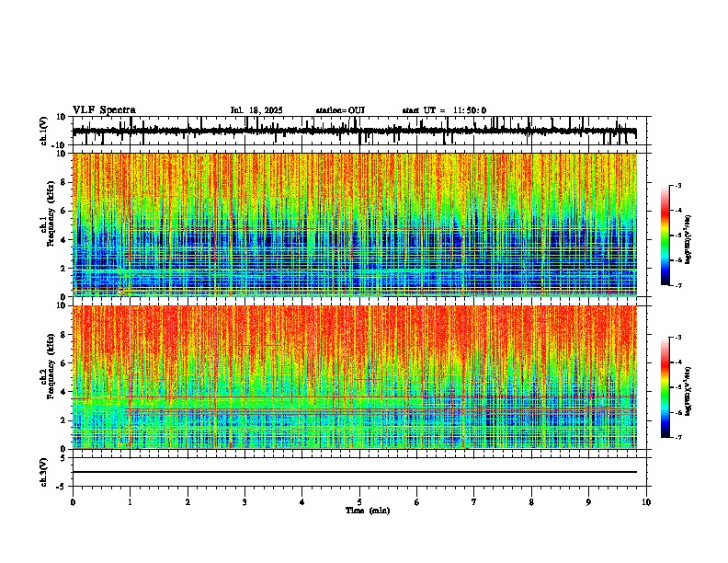Click the -7 tick on ch.1 colorbar

(x=677, y=285)
